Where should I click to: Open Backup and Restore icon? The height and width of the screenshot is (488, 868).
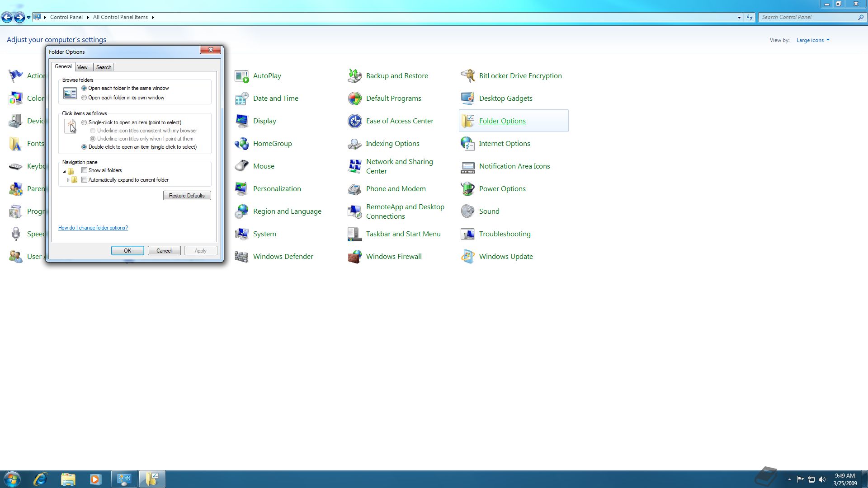pos(355,76)
